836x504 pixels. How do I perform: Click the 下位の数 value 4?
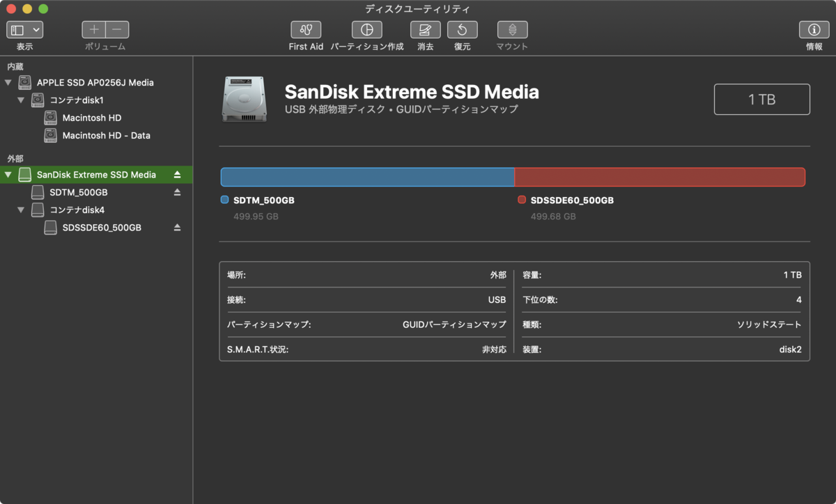799,300
